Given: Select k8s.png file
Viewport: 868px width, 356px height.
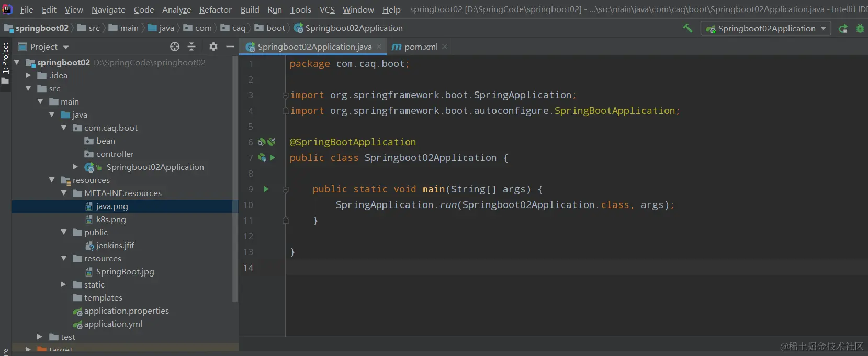Looking at the screenshot, I should click(x=106, y=219).
